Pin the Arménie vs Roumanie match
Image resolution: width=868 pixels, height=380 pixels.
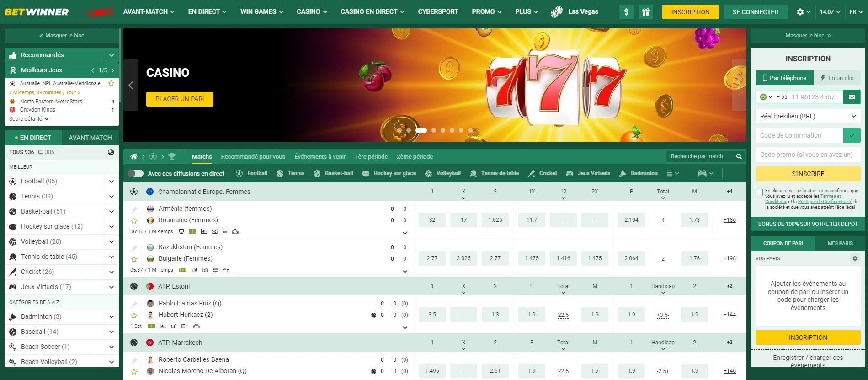point(134,209)
